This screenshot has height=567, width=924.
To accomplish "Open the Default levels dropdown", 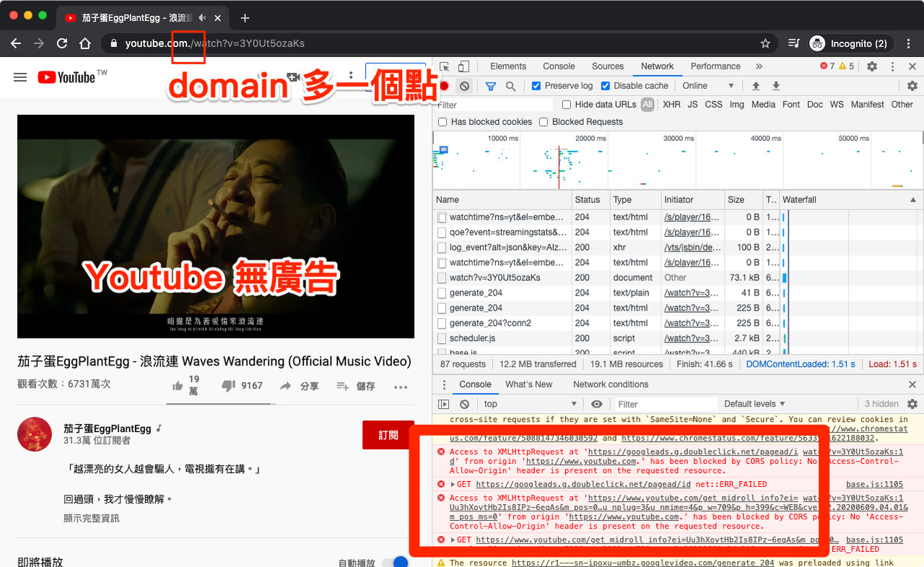I will (x=754, y=404).
